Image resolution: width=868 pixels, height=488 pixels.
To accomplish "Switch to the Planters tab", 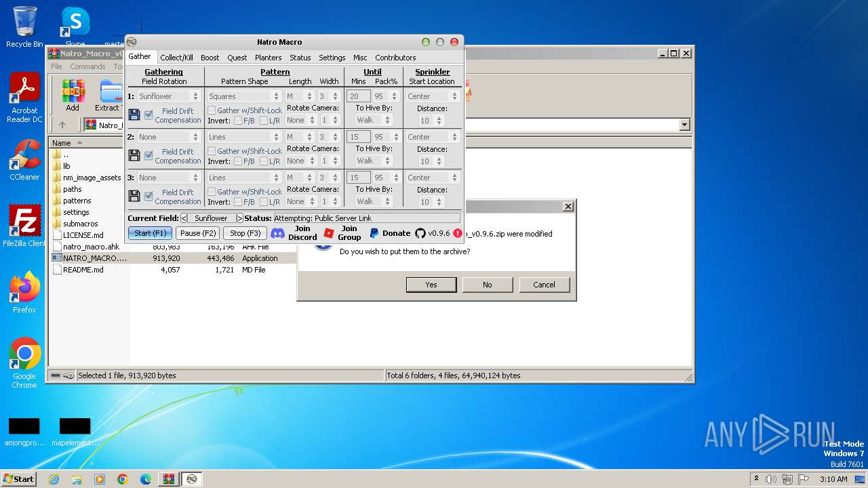I will [x=268, y=58].
